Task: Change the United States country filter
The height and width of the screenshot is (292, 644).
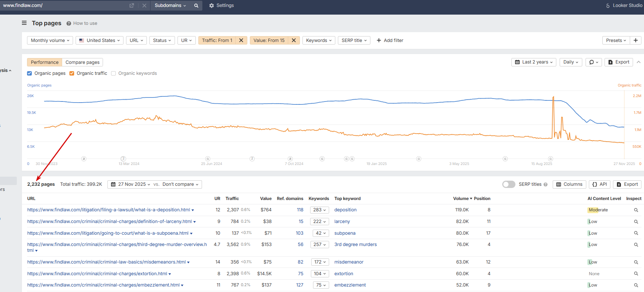Action: coord(100,41)
